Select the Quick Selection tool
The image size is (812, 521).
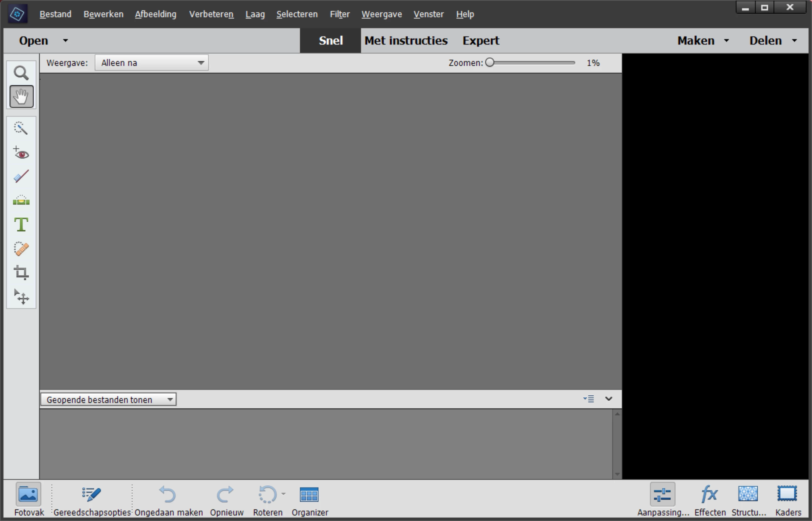click(x=21, y=128)
